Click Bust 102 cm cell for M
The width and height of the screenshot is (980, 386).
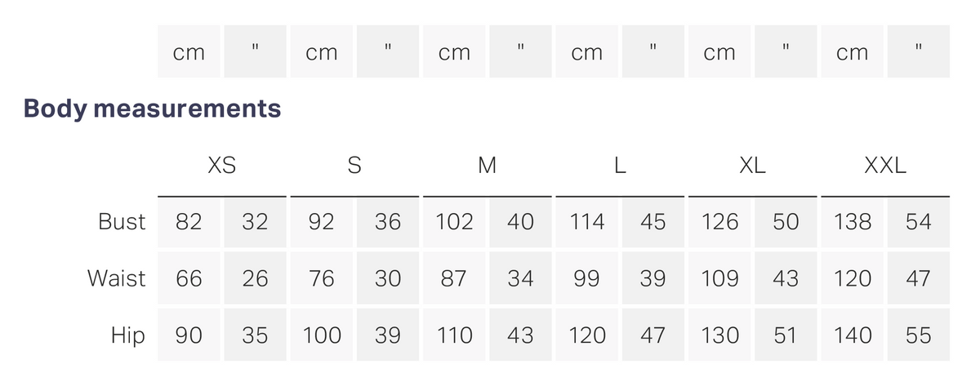click(x=454, y=221)
